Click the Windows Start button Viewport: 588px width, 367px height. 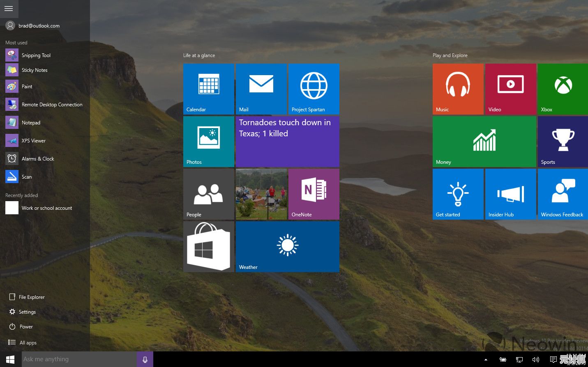click(x=10, y=359)
